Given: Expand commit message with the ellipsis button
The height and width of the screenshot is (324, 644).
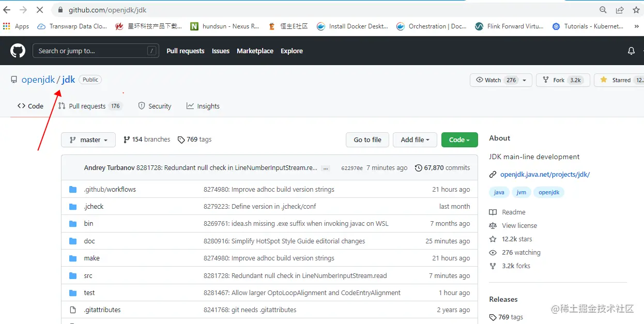Looking at the screenshot, I should (326, 168).
